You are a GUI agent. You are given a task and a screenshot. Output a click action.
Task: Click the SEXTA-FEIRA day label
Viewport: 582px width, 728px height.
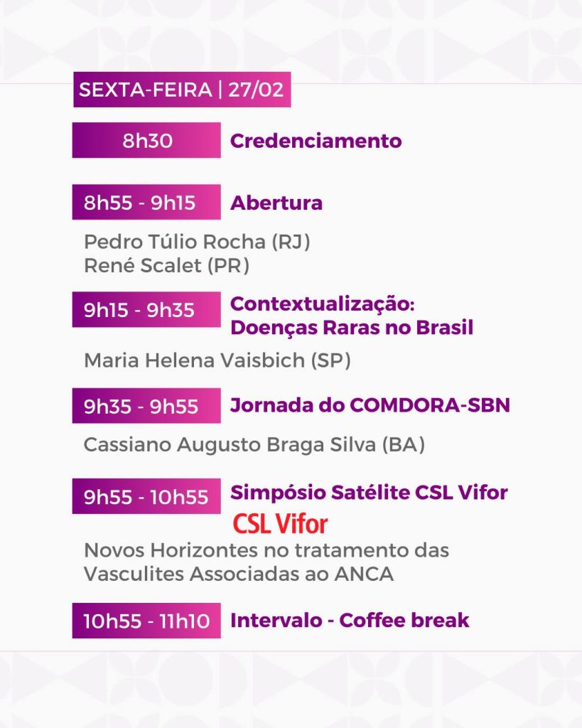[x=145, y=90]
